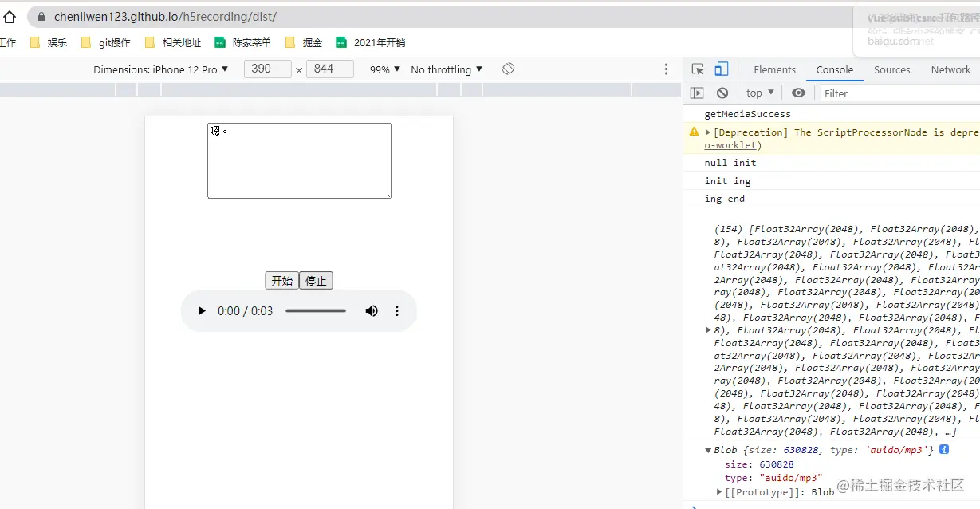This screenshot has height=509, width=980.
Task: Collapse the Blob object entry
Action: 708,450
